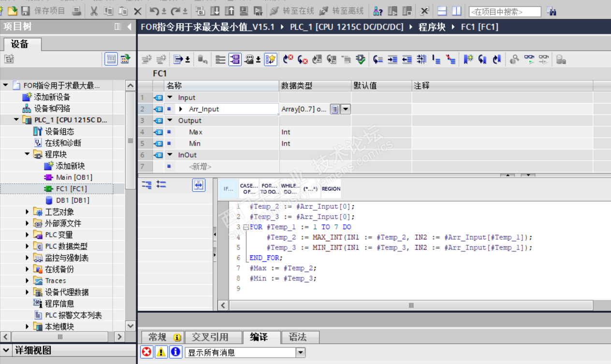611x364 pixels.
Task: Insert REGION favorite button
Action: pos(331,189)
